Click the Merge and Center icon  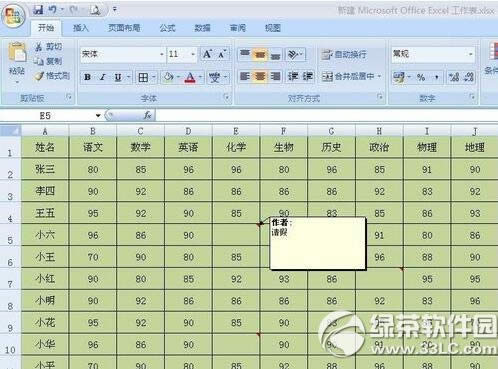click(327, 77)
